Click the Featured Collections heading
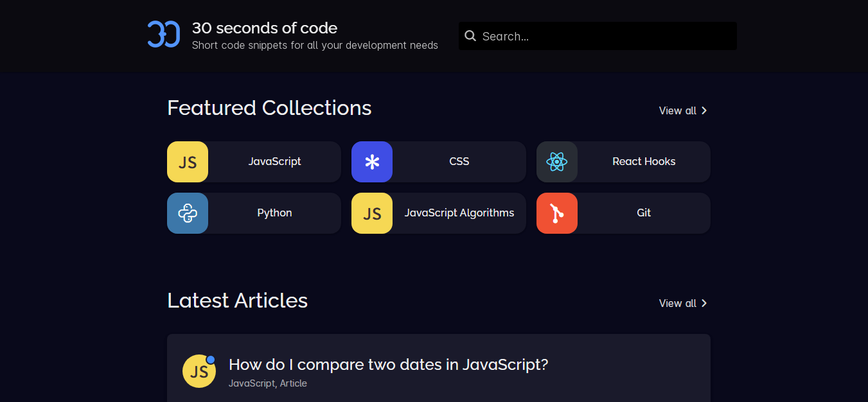Screen dimensions: 868x402 269,108
